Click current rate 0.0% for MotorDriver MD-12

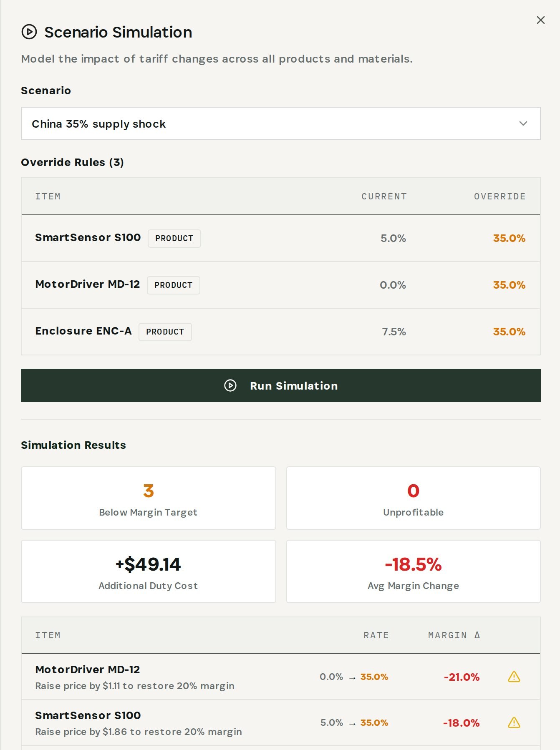(x=393, y=285)
